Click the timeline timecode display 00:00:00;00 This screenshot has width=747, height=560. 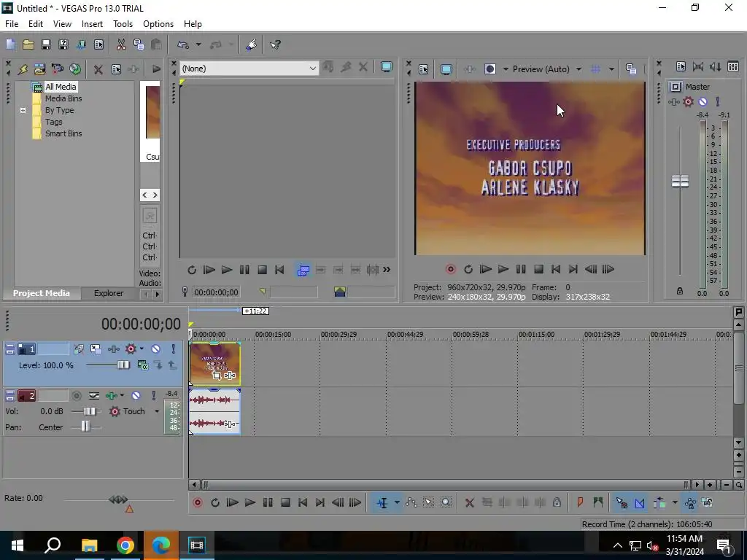pyautogui.click(x=141, y=324)
